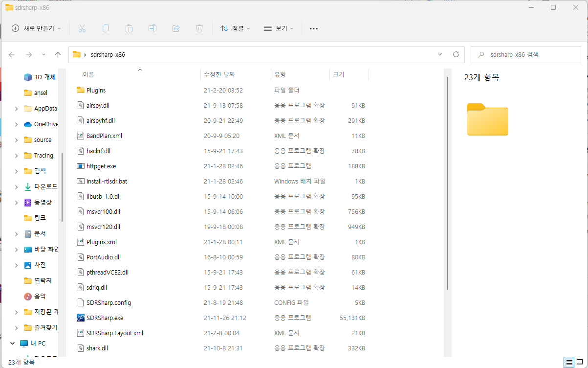588x368 pixels.
Task: Go forward with the right arrow button
Action: [x=29, y=55]
